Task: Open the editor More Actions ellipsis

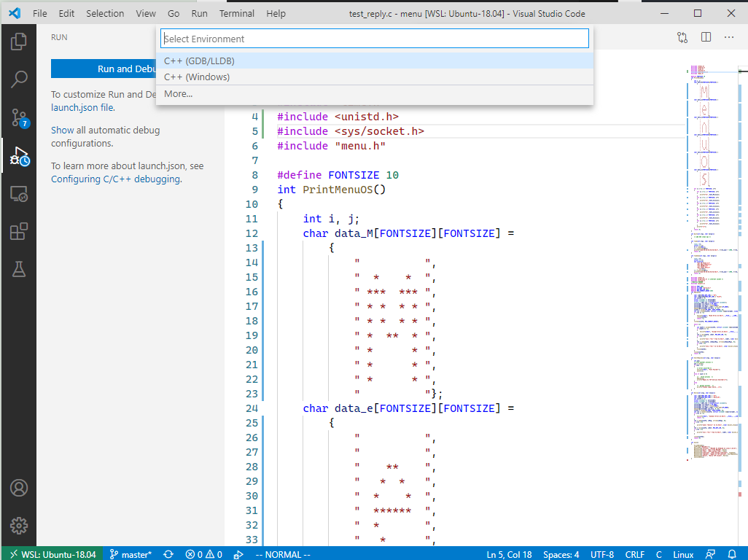Action: tap(729, 37)
